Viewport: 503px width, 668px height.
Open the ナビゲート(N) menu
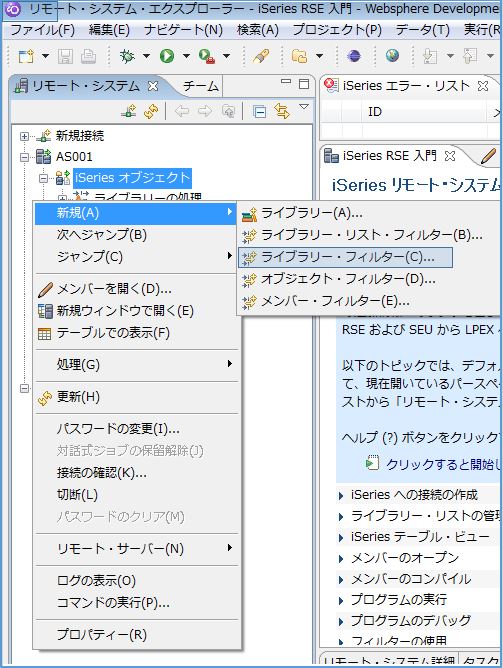click(184, 30)
